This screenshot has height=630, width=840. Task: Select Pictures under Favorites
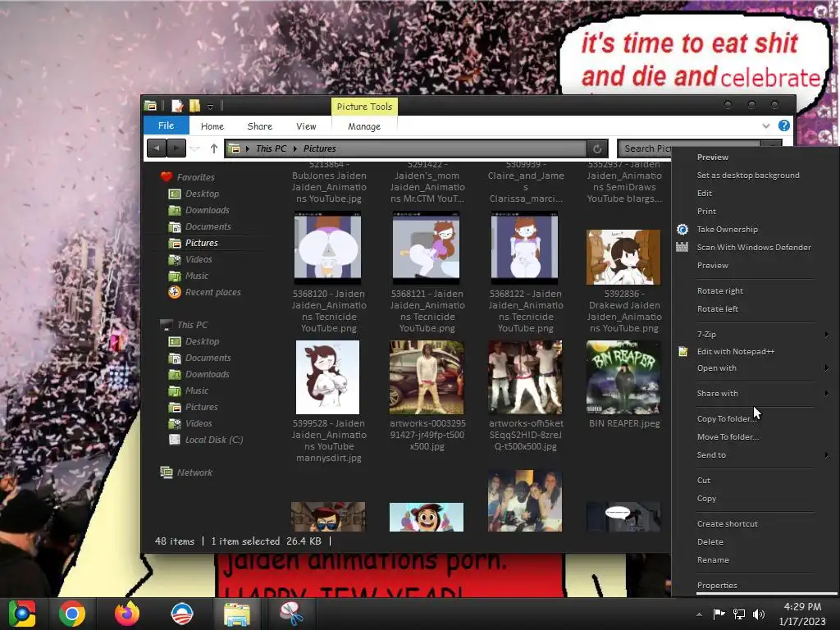(x=202, y=243)
